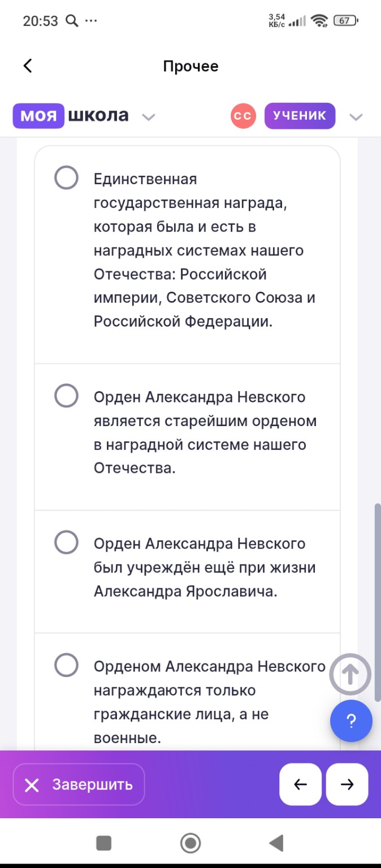Select the answer about учреждён при жизни Александра
Screen dimensions: 381x868
pyautogui.click(x=66, y=542)
